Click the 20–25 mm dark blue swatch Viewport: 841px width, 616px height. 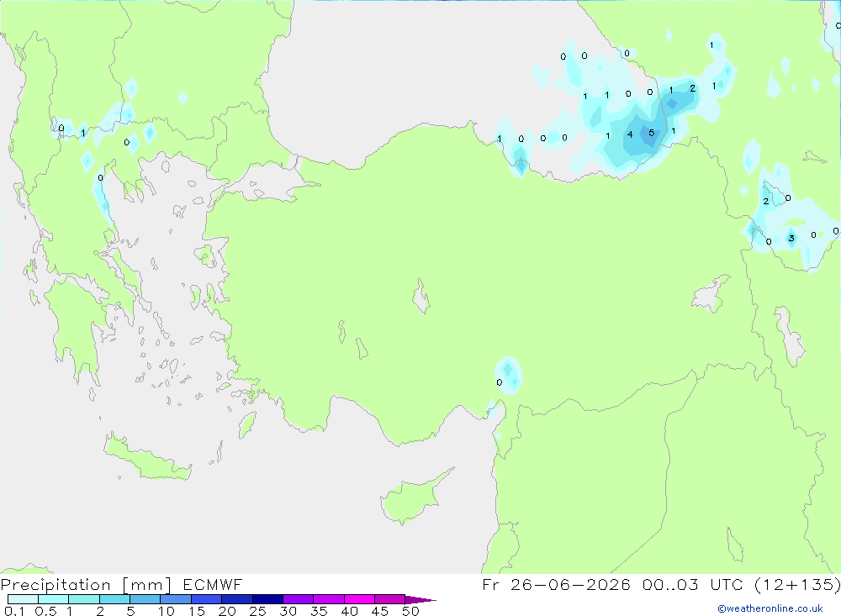click(x=236, y=599)
